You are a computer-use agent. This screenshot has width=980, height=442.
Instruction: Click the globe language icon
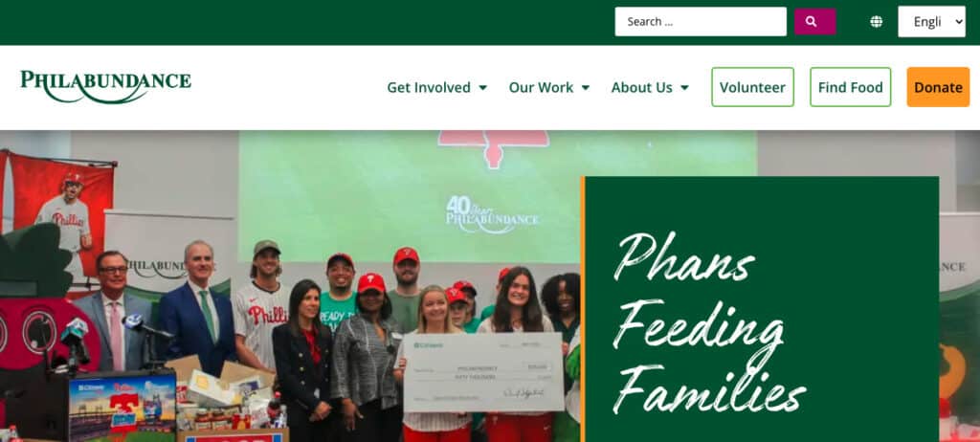click(877, 22)
